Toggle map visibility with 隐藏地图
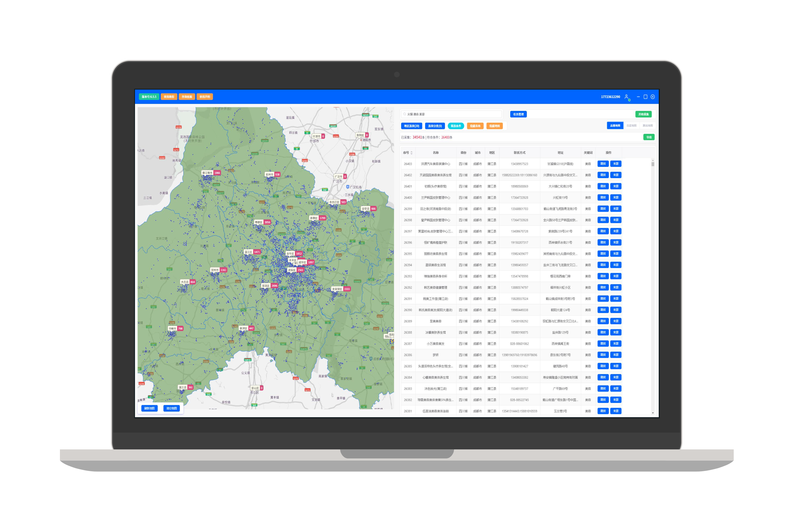 click(x=494, y=126)
